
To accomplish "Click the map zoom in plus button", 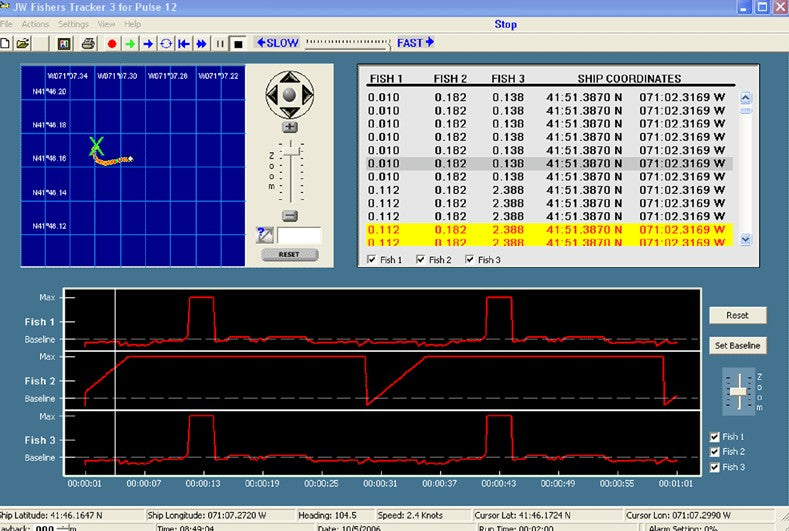I will point(289,127).
